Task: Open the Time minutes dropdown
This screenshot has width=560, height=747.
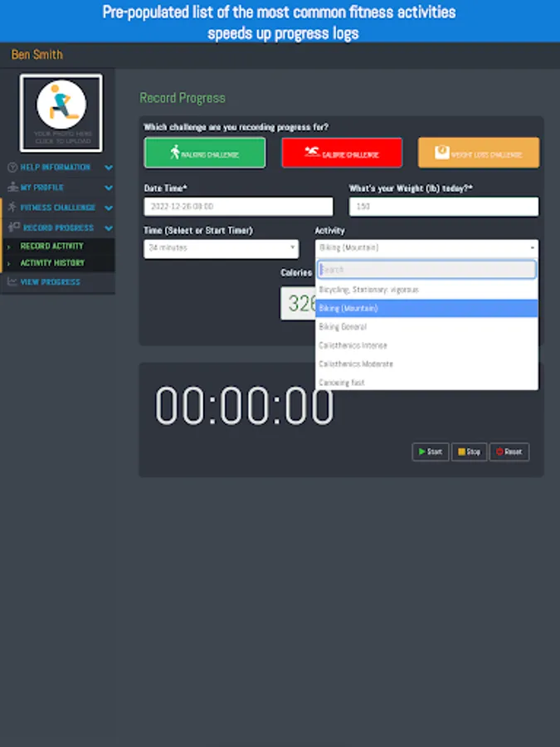Action: point(222,249)
